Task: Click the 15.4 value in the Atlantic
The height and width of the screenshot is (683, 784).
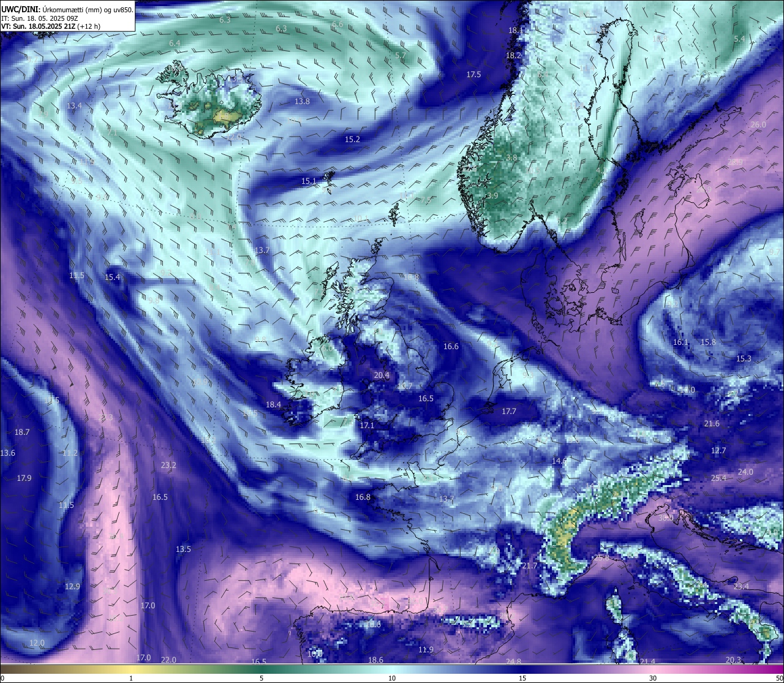Action: point(112,277)
